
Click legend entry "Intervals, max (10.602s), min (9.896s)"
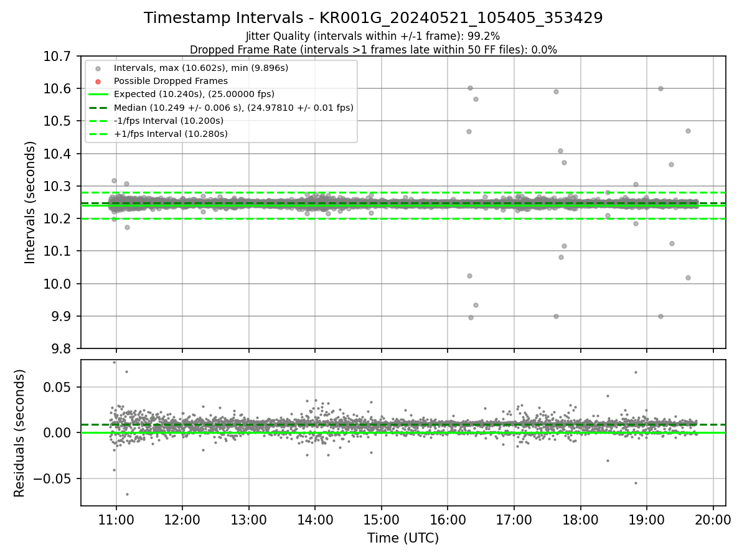click(x=201, y=68)
